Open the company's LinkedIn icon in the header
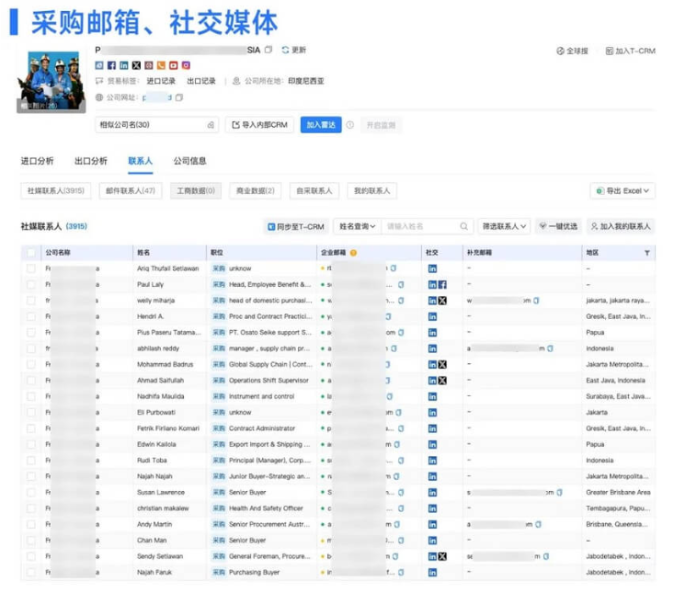The width and height of the screenshot is (697, 616). click(x=124, y=65)
